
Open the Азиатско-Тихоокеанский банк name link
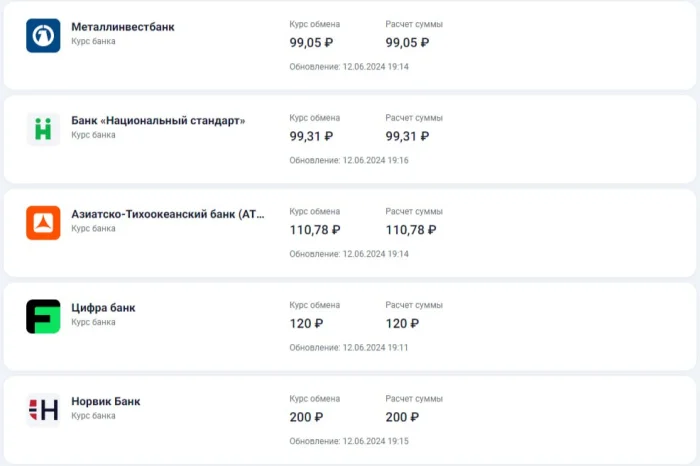[168, 214]
